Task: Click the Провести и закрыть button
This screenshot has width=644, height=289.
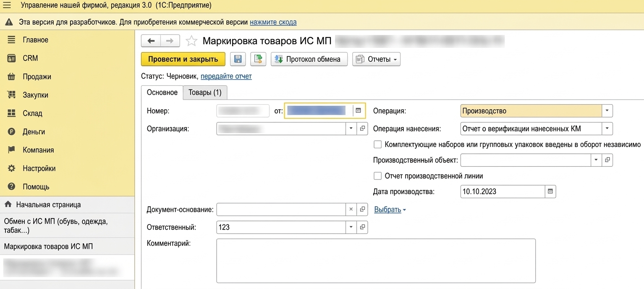Action: (183, 59)
